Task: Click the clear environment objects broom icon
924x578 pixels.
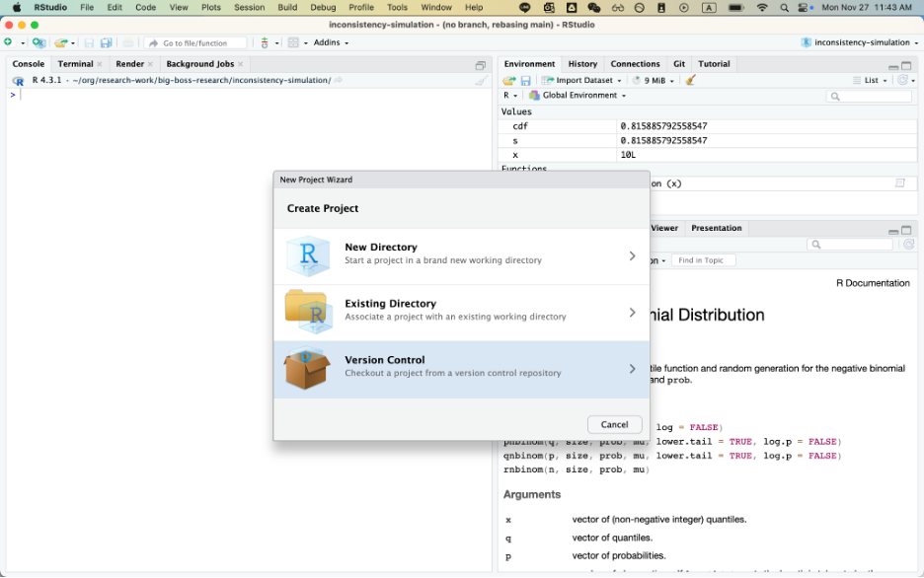Action: pos(690,80)
